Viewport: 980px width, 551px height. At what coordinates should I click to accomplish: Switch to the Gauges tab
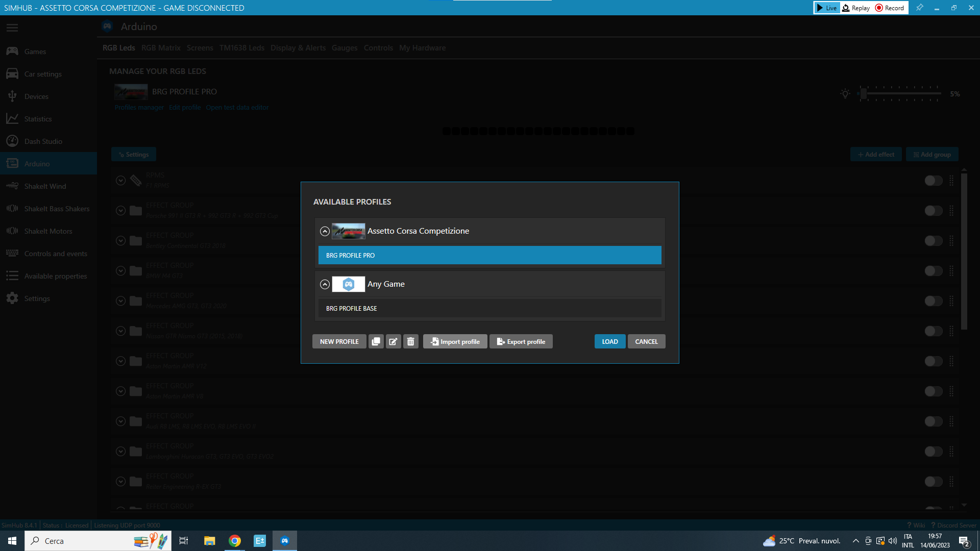(x=345, y=48)
